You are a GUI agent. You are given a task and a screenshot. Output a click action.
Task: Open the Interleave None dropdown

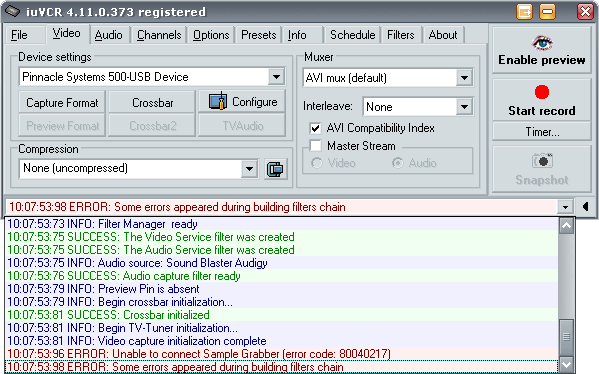point(464,107)
